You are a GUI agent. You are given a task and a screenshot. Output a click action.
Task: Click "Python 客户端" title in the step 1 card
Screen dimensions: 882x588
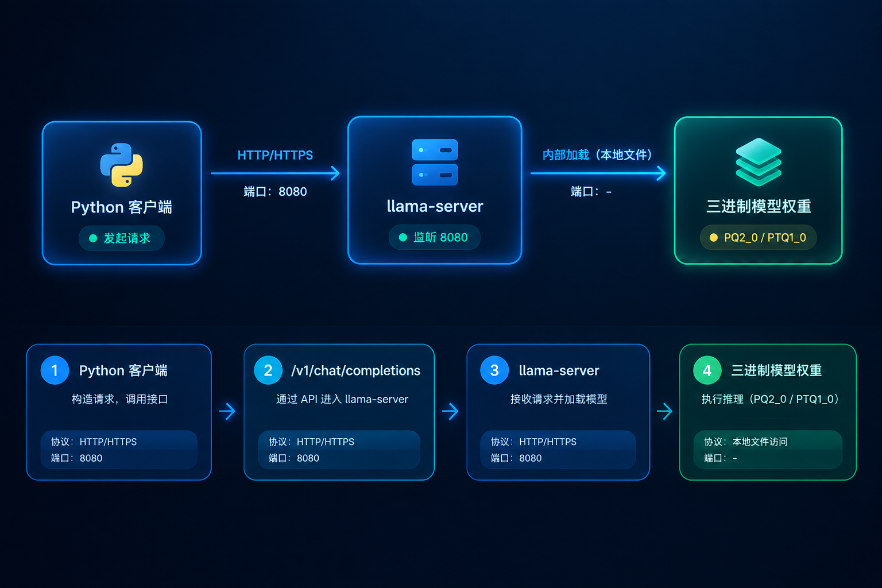[123, 370]
